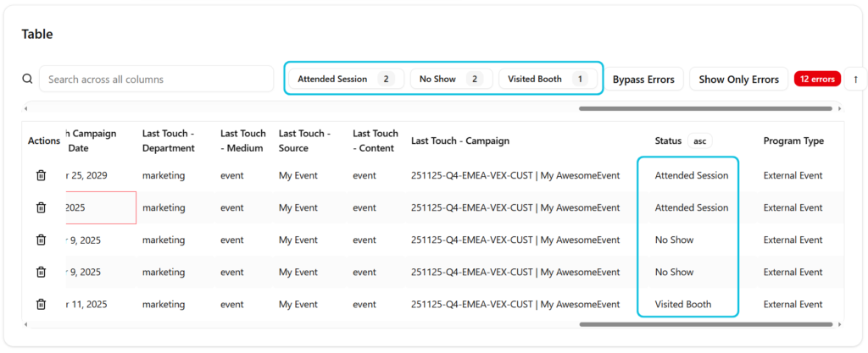Delete the Visited Booth row via trash icon

[x=41, y=304]
